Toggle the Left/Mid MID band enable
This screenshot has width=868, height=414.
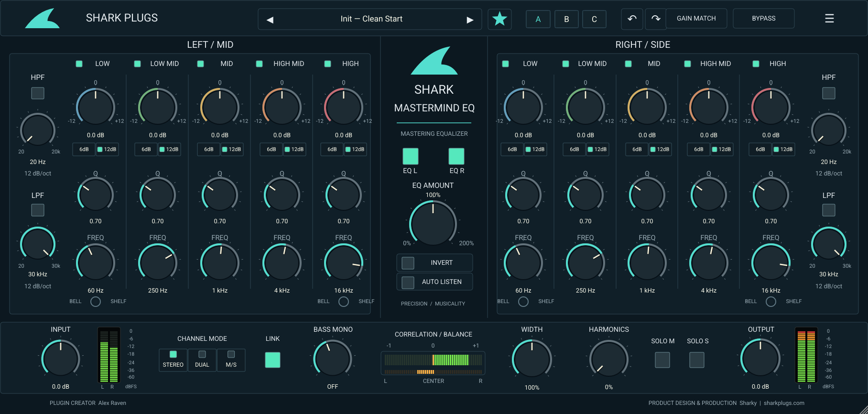[x=201, y=64]
